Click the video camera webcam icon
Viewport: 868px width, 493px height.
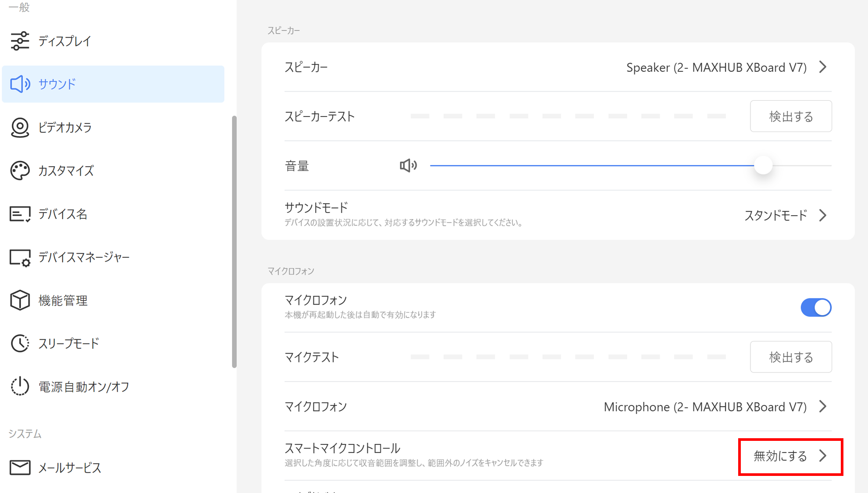pyautogui.click(x=20, y=128)
